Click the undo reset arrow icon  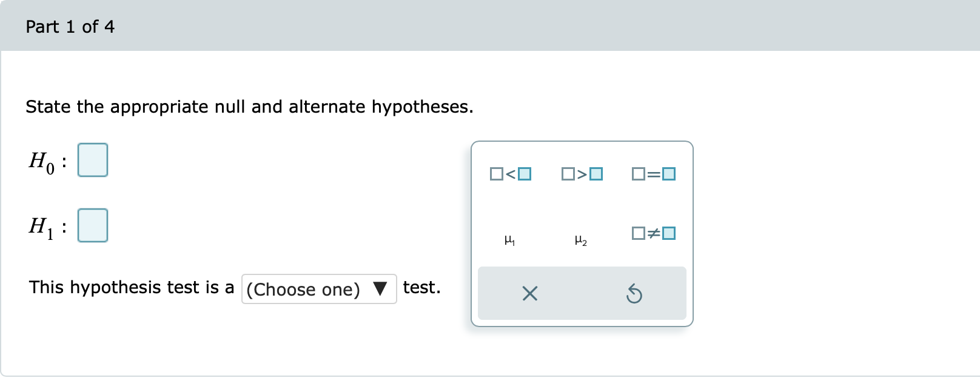click(x=634, y=294)
